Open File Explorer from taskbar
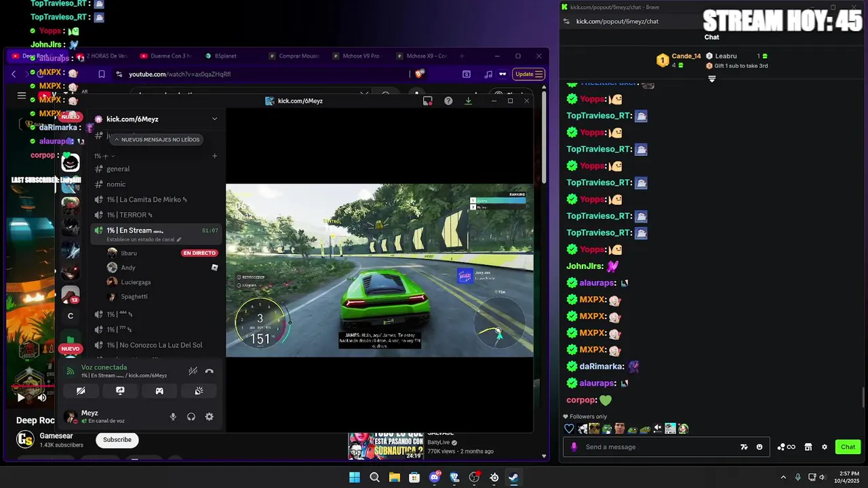868x488 pixels. tap(394, 478)
